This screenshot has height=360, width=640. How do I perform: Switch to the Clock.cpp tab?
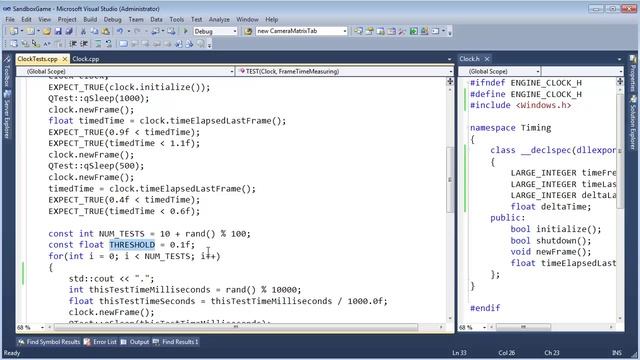pyautogui.click(x=85, y=59)
